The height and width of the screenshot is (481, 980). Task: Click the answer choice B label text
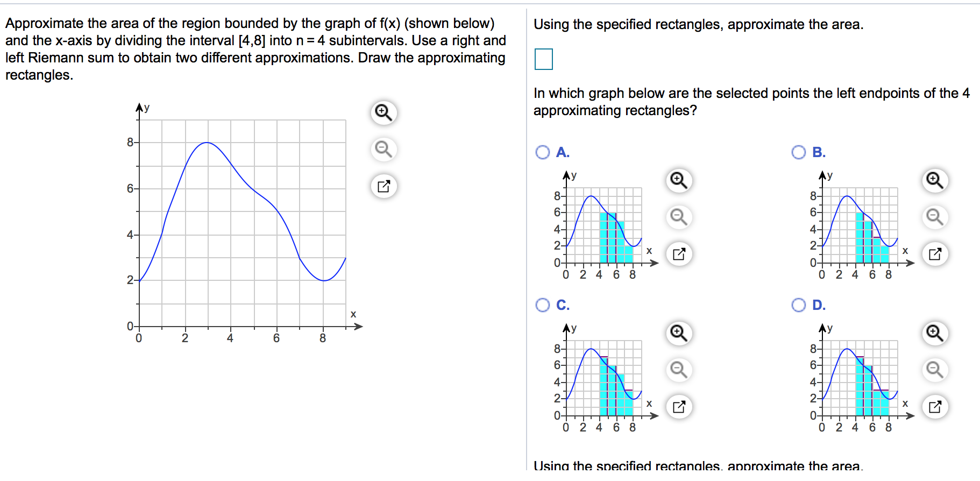point(817,152)
